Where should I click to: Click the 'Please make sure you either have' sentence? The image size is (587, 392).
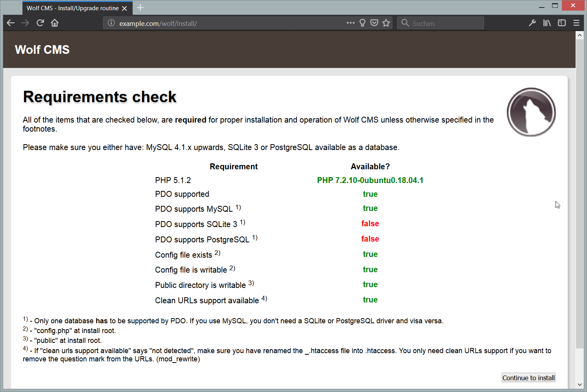(x=211, y=147)
